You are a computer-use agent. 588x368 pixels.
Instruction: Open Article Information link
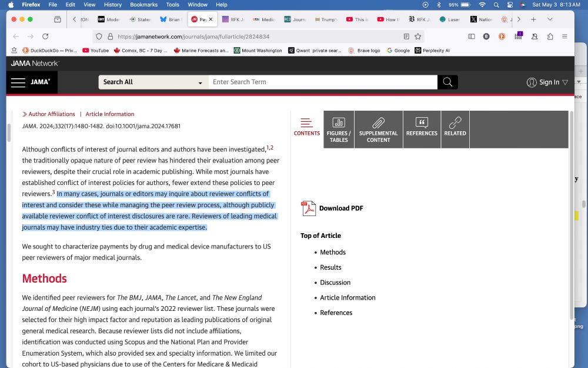110,114
